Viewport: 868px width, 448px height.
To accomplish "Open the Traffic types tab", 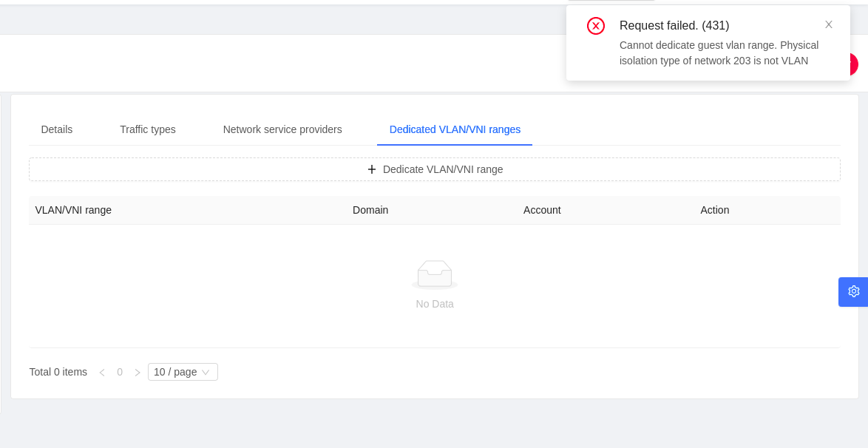I will pyautogui.click(x=148, y=129).
